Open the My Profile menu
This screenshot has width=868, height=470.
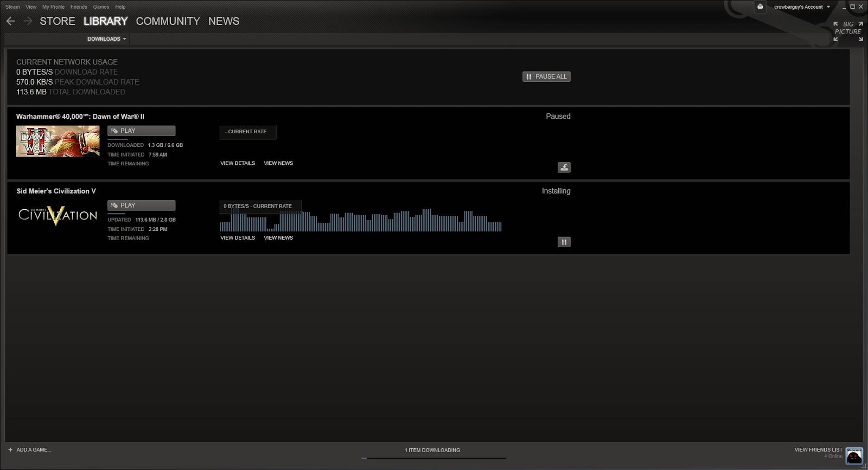click(x=53, y=7)
